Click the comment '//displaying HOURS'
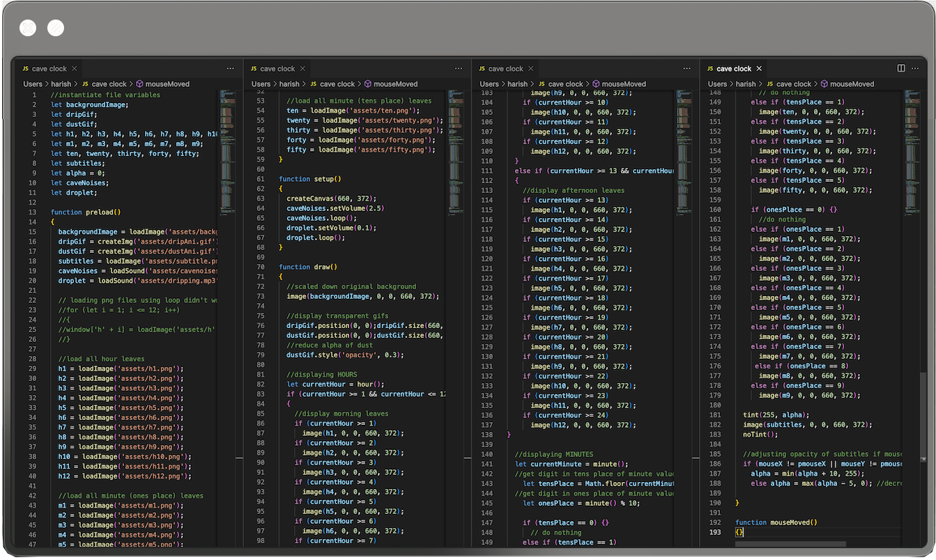Viewport: 936px width, 560px height. point(323,374)
